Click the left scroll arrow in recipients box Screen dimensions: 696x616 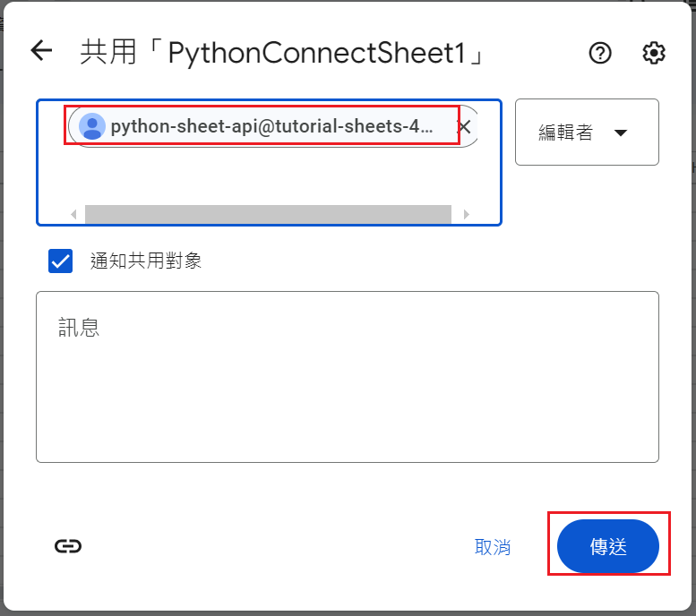click(73, 215)
